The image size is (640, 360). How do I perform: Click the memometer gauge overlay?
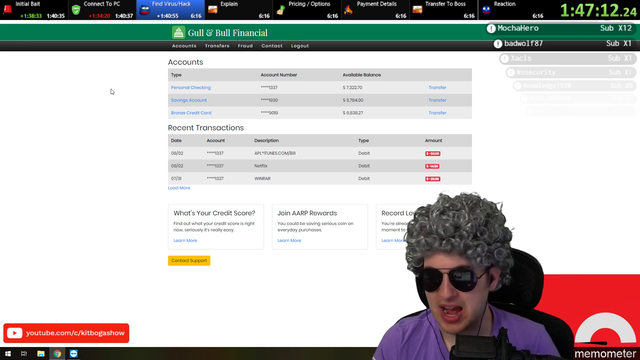tap(605, 336)
